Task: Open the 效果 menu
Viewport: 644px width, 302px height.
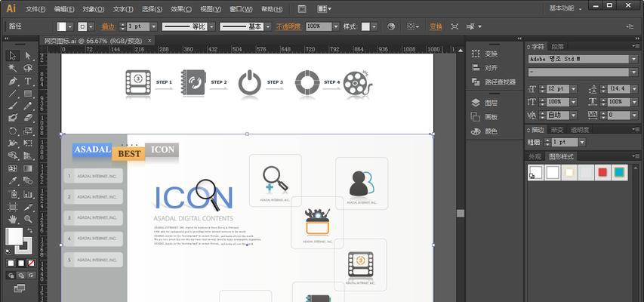Action: (181, 8)
